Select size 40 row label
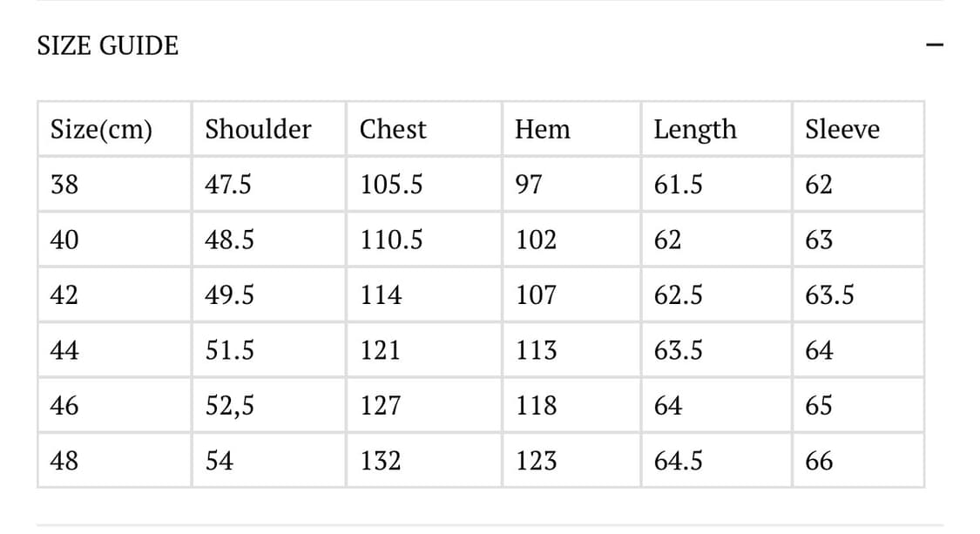This screenshot has width=980, height=534. click(64, 240)
